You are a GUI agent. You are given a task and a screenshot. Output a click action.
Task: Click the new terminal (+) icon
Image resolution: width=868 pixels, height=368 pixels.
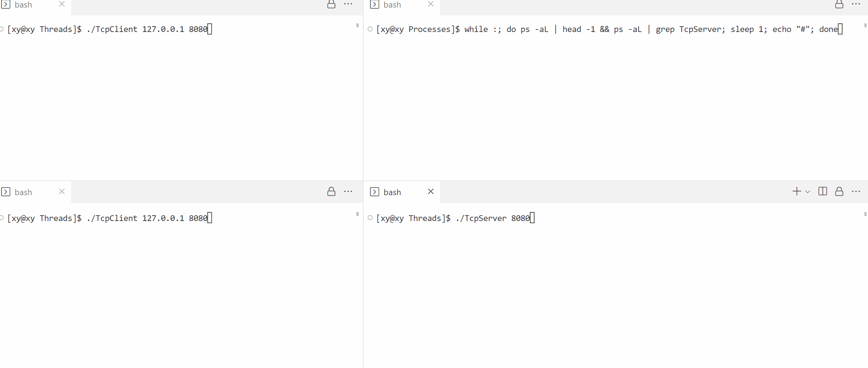coord(797,191)
